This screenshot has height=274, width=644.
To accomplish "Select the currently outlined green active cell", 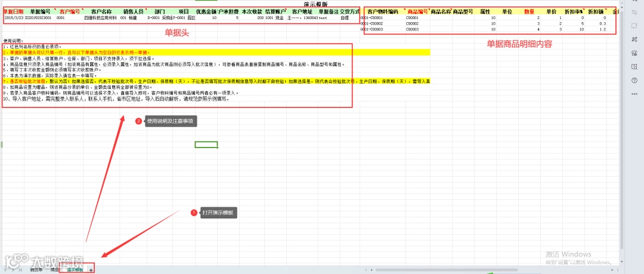I will pyautogui.click(x=206, y=144).
